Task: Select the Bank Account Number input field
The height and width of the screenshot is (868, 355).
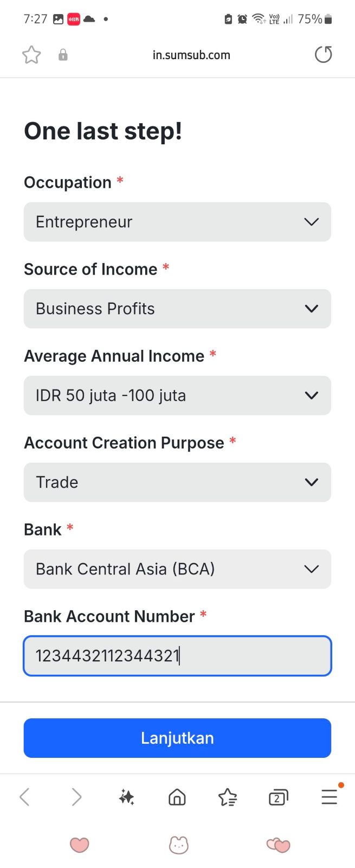Action: coord(177,656)
